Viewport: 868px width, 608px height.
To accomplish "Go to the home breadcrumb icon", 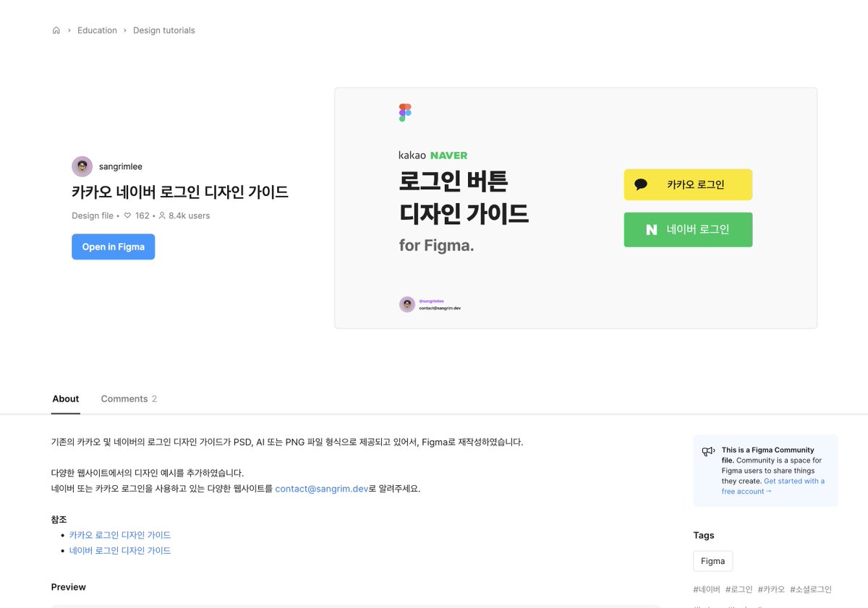I will pos(56,30).
